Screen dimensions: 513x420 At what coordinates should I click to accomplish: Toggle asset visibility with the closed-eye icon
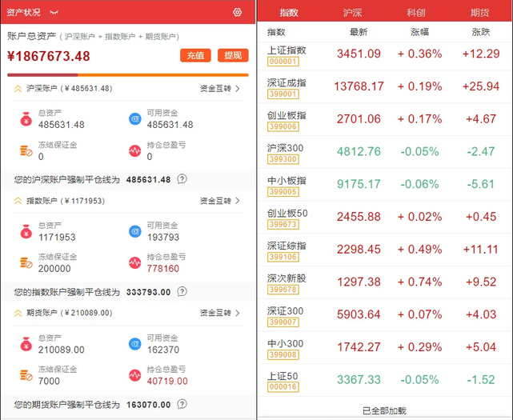point(54,13)
